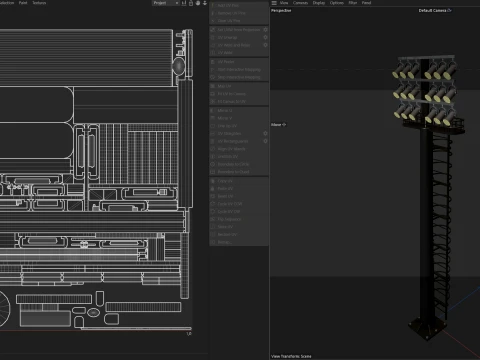Click the Store UV command label
Screen dimensions: 480x360
(225, 227)
